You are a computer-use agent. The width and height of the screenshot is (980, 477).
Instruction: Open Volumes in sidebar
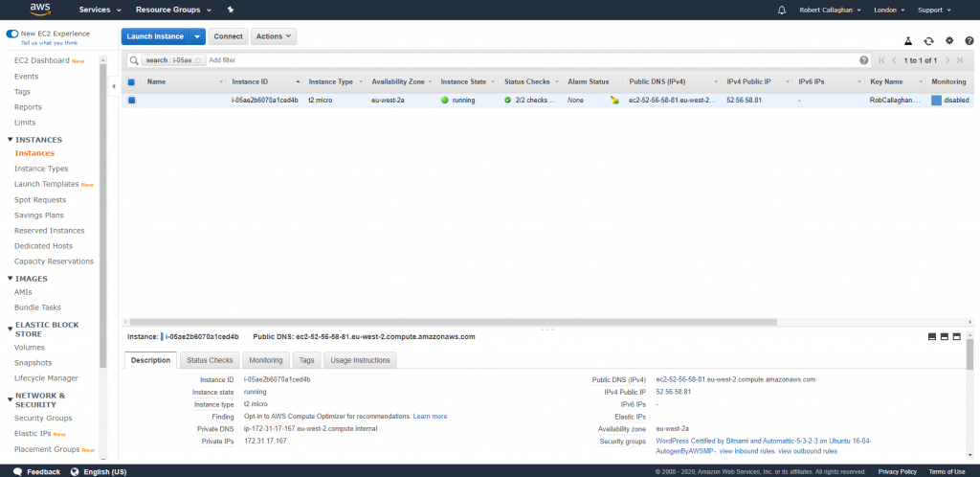[30, 348]
